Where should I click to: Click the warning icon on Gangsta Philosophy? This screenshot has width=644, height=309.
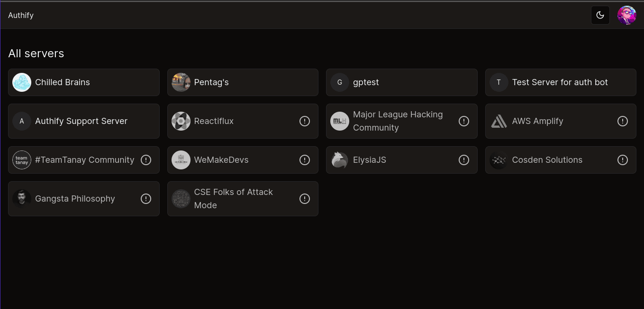pyautogui.click(x=146, y=199)
